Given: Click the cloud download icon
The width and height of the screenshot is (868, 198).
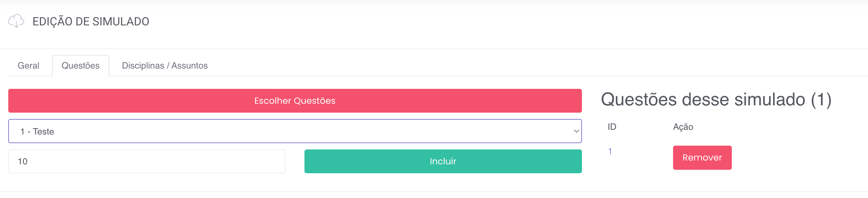Looking at the screenshot, I should [16, 21].
